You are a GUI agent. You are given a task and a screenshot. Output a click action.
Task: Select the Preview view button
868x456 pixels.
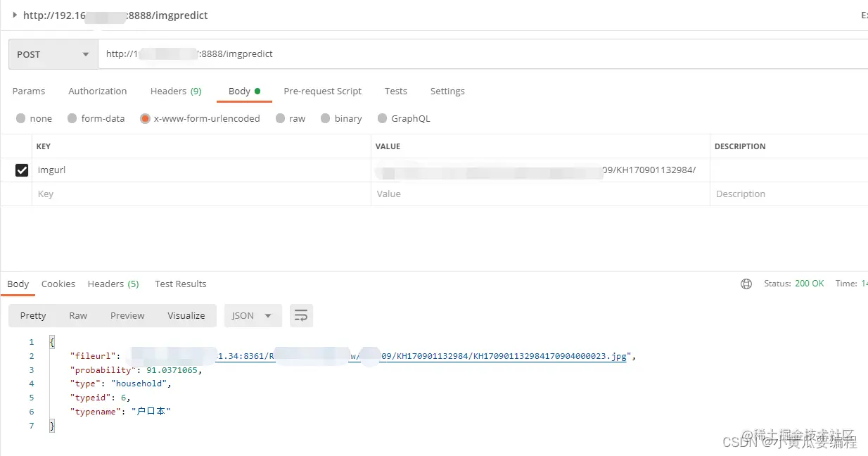coord(127,316)
